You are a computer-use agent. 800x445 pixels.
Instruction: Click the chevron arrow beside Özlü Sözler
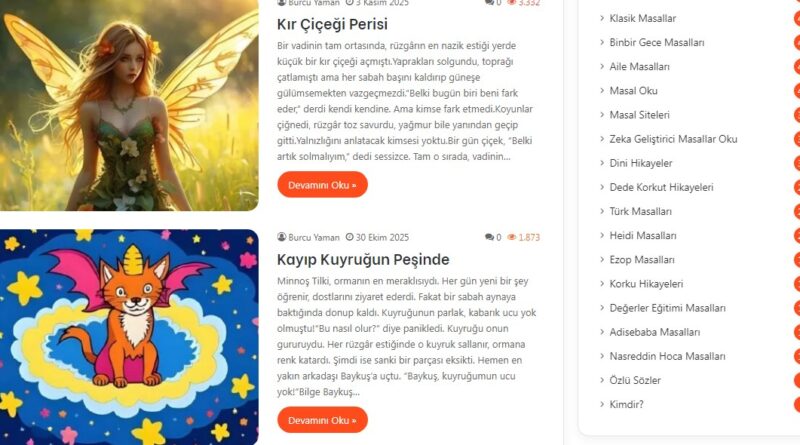[602, 380]
